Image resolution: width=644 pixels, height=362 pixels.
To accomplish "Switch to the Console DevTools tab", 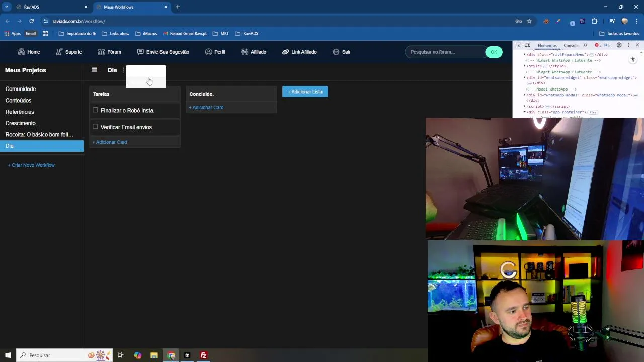I will click(x=571, y=45).
